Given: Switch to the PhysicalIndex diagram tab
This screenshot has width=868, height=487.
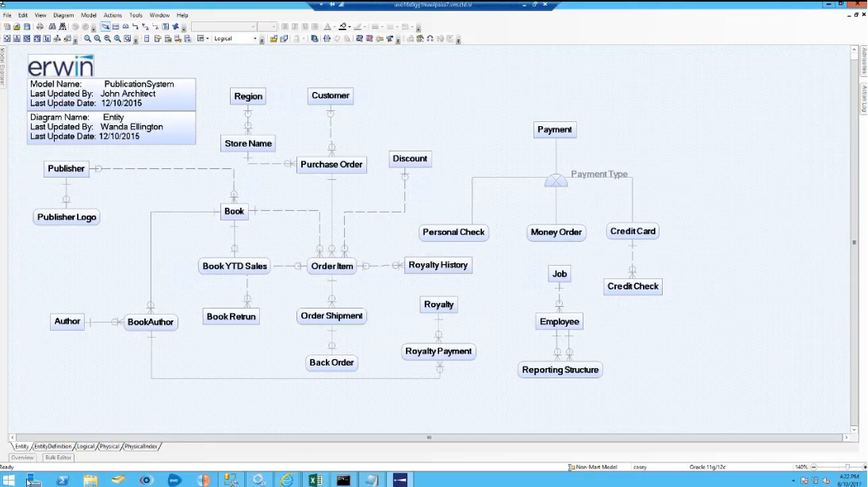Looking at the screenshot, I should tap(141, 447).
